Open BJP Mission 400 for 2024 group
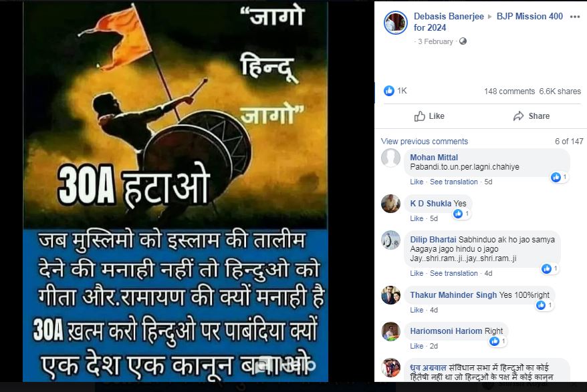Image resolution: width=587 pixels, height=392 pixels. point(488,21)
